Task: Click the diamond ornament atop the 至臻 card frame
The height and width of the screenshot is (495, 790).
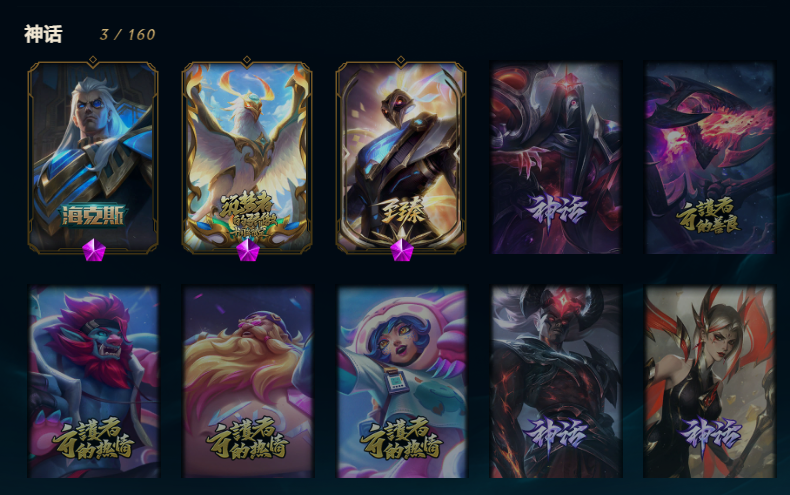Action: tap(401, 61)
